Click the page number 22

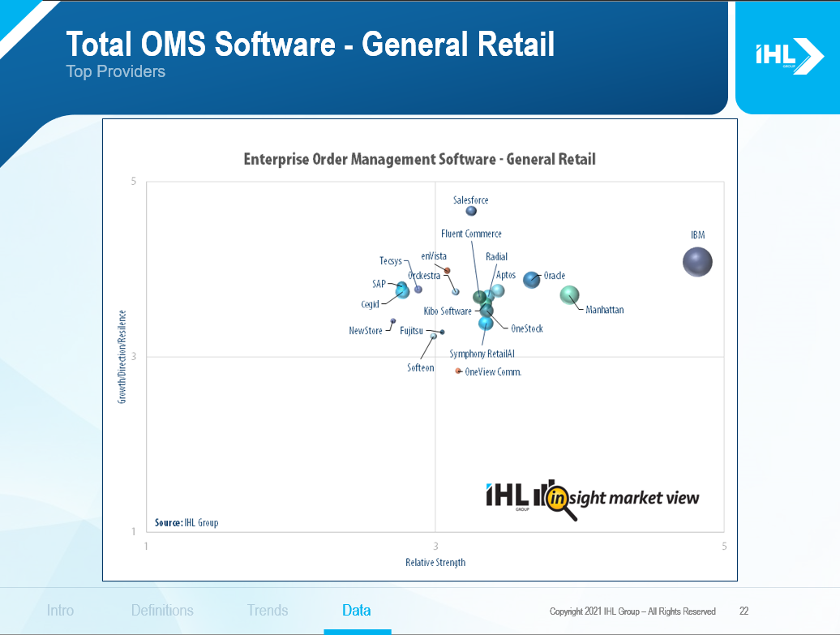pyautogui.click(x=744, y=611)
